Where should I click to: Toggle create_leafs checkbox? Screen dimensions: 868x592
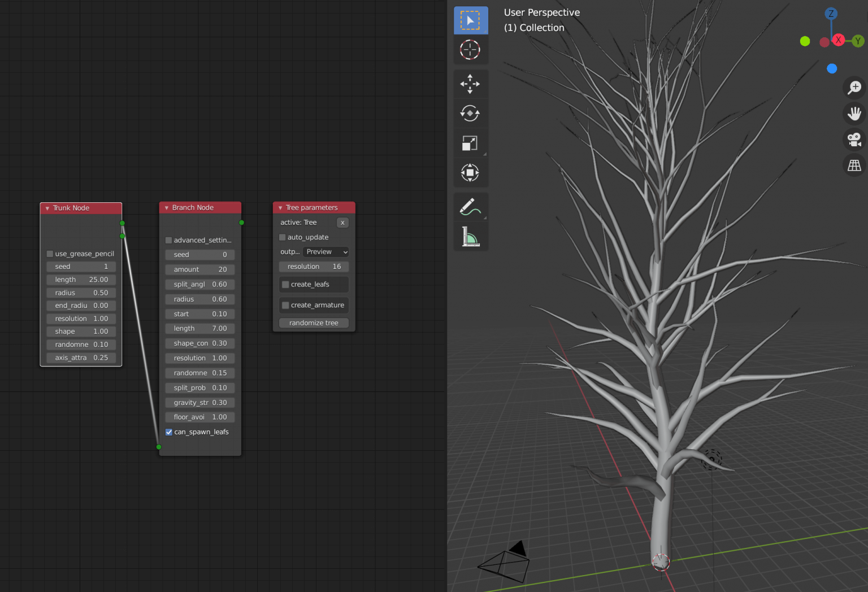point(286,285)
